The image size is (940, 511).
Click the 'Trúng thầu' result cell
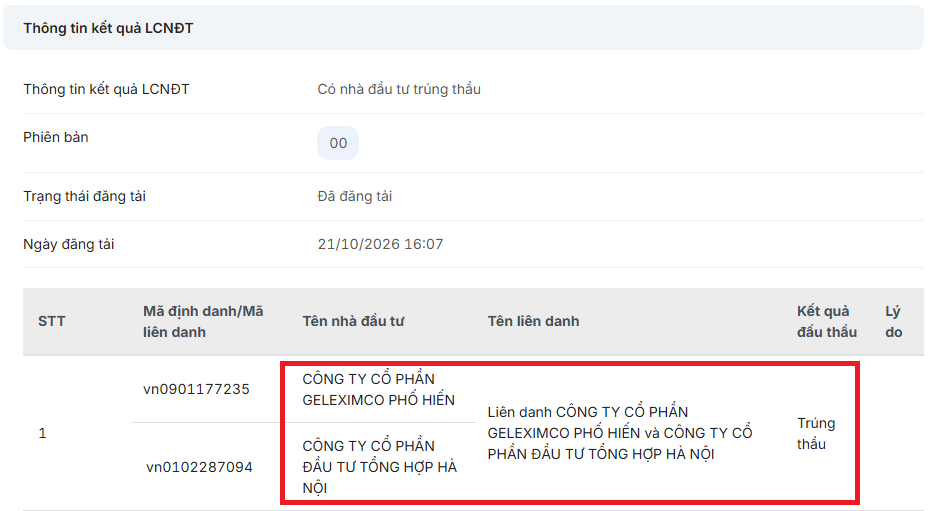(816, 434)
